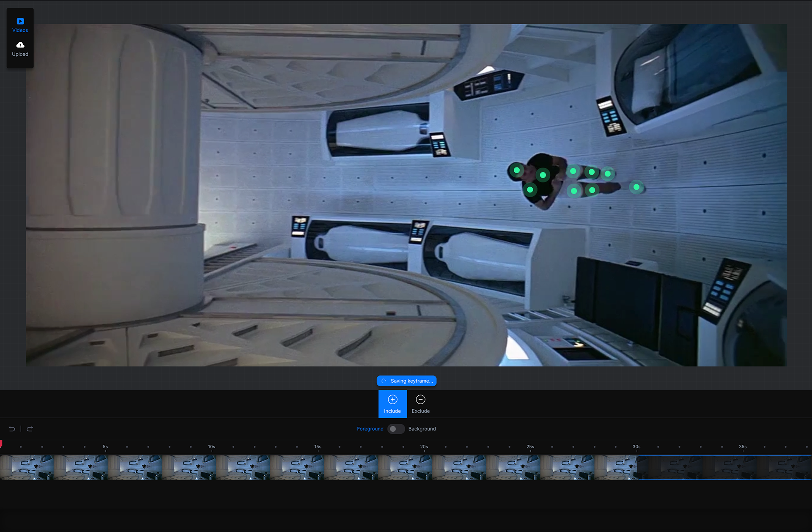Viewport: 812px width, 532px height.
Task: Click the Upload cloud icon
Action: [20, 45]
